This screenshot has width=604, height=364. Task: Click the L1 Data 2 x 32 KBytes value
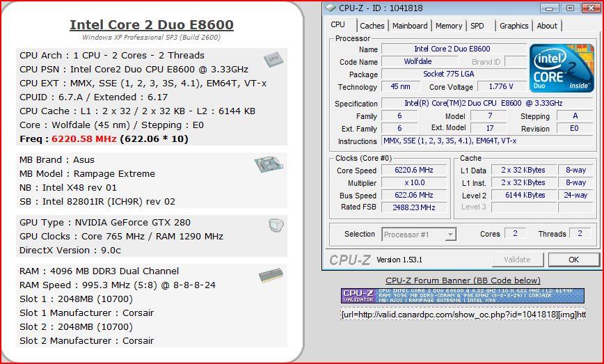point(524,170)
